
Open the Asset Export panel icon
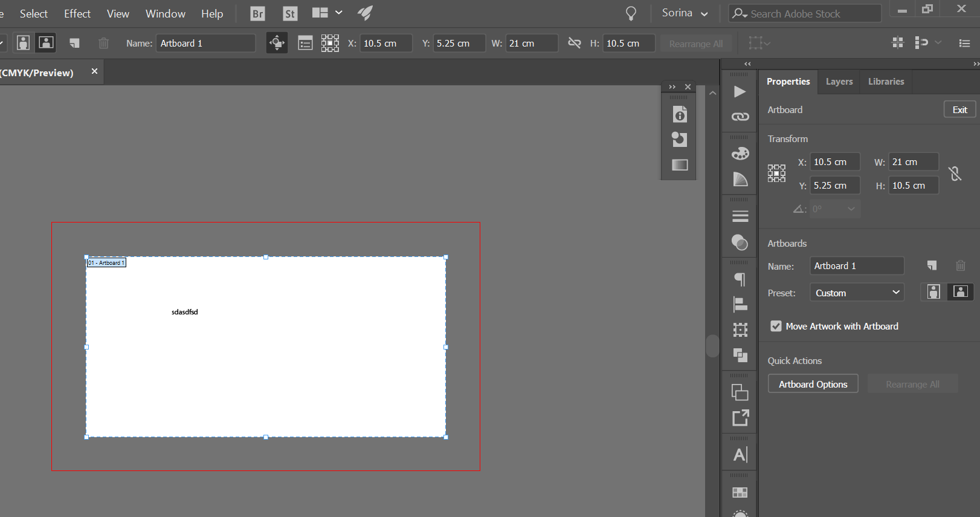[740, 418]
